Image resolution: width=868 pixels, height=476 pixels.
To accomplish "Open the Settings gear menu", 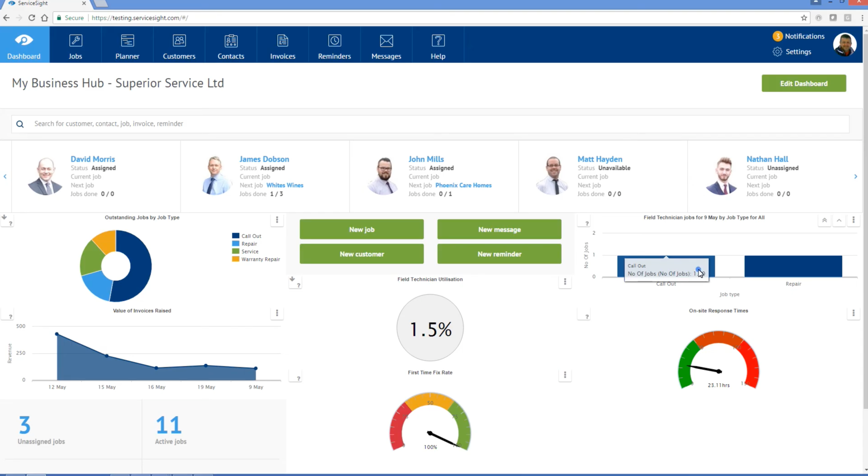I will [x=778, y=52].
